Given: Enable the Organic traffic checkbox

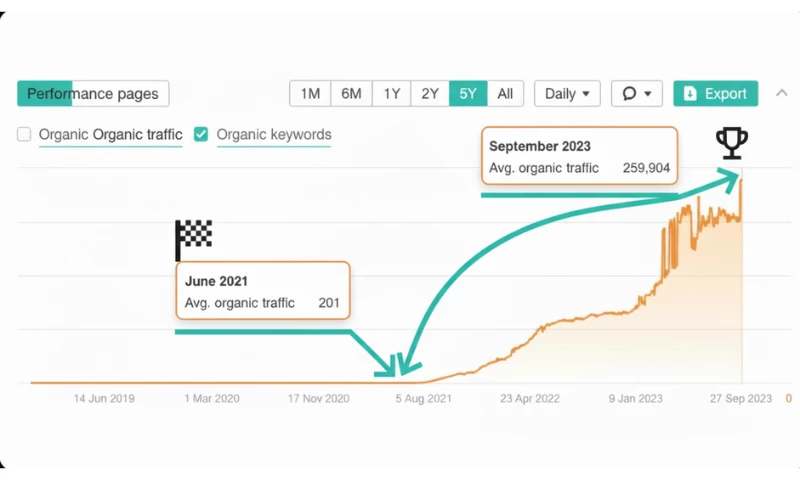Looking at the screenshot, I should pyautogui.click(x=24, y=134).
